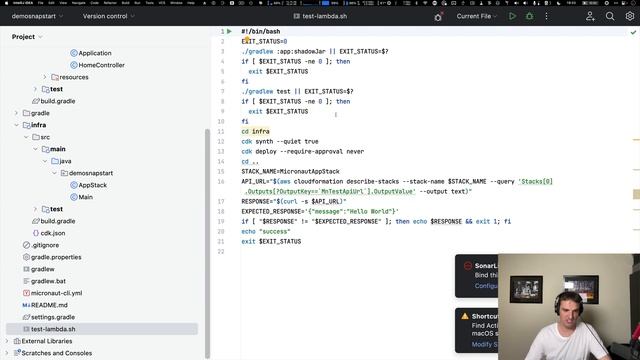The image size is (640, 360).
Task: Open the More Actions vertical dots menu
Action: [x=547, y=16]
